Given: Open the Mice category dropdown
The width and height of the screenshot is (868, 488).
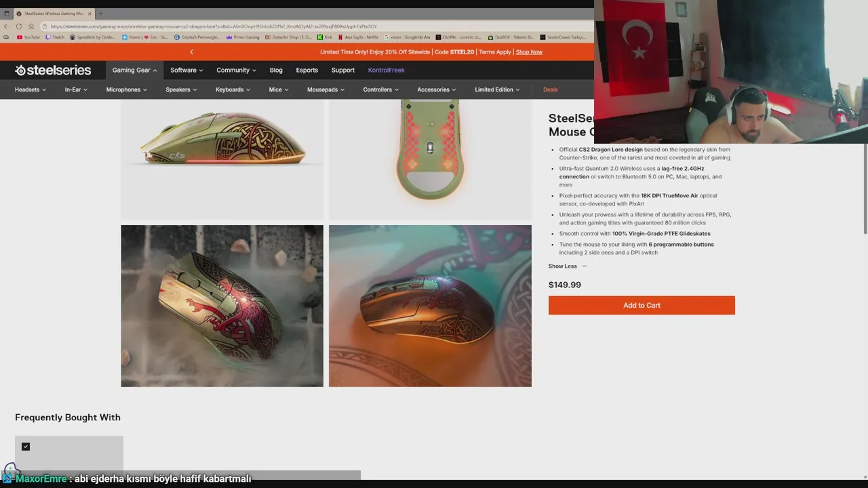Looking at the screenshot, I should point(278,89).
